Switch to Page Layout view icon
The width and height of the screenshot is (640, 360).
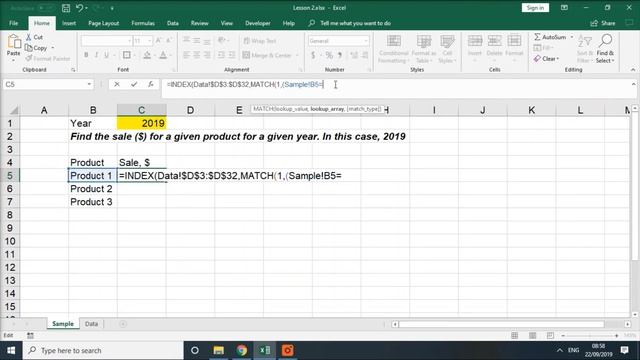point(532,336)
